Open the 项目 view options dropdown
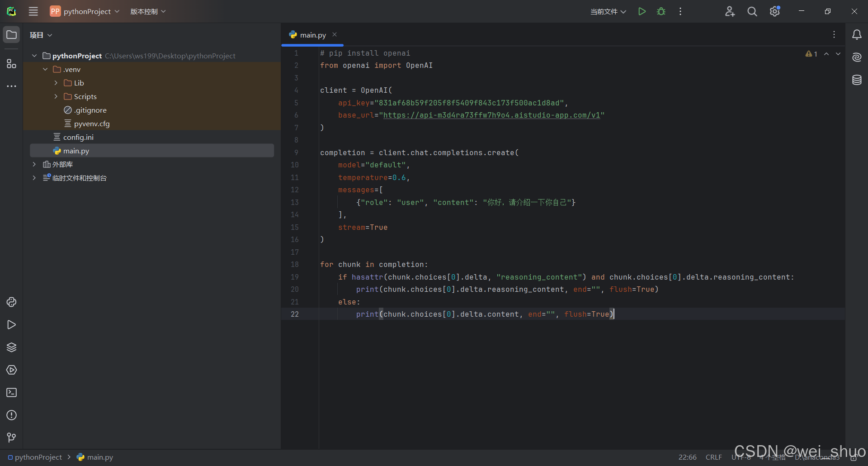Image resolution: width=868 pixels, height=466 pixels. coord(41,35)
